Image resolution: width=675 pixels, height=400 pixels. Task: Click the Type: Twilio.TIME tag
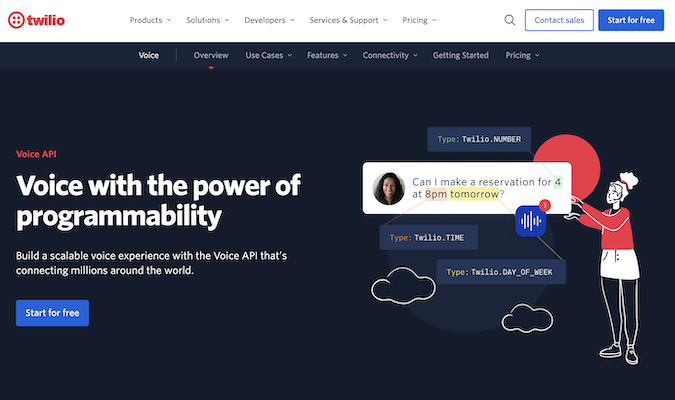[x=429, y=237]
